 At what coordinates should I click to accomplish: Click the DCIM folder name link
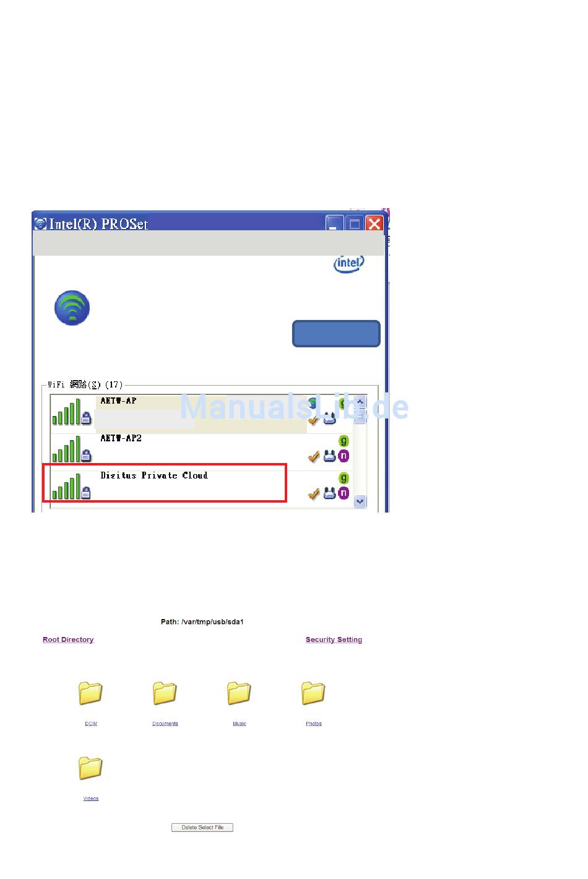tap(91, 724)
